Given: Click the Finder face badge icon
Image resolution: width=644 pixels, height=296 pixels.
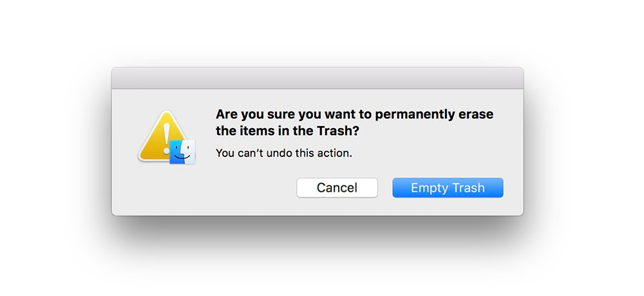Looking at the screenshot, I should point(182,151).
